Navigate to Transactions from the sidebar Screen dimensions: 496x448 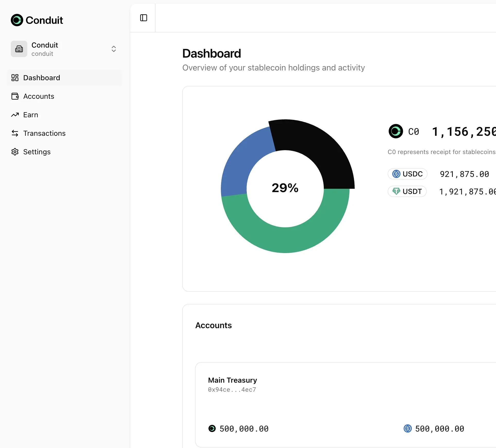click(44, 133)
